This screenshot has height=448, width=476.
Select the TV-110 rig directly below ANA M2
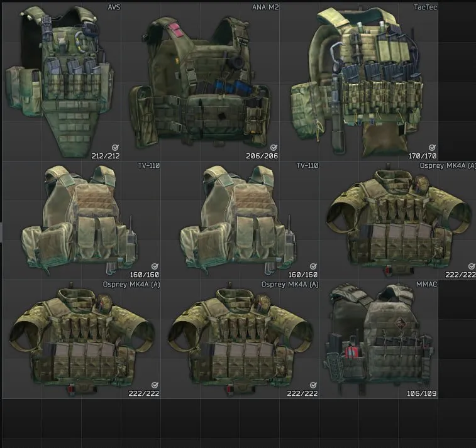pos(240,220)
